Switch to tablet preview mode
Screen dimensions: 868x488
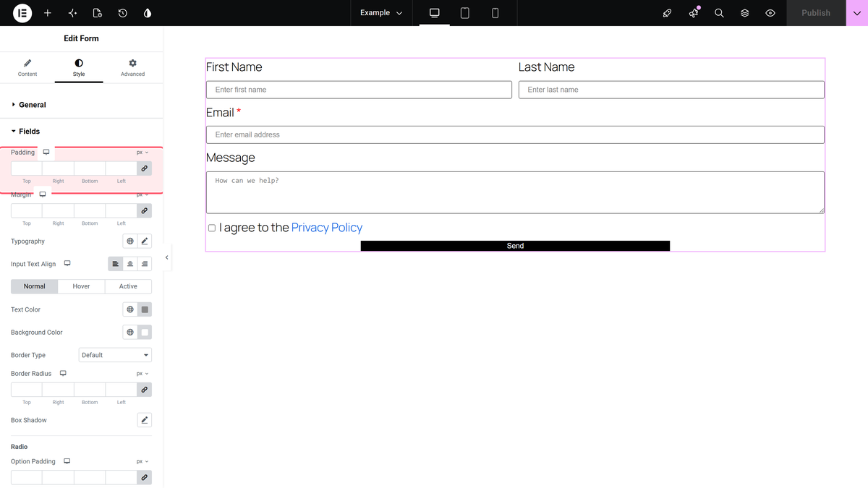(465, 13)
